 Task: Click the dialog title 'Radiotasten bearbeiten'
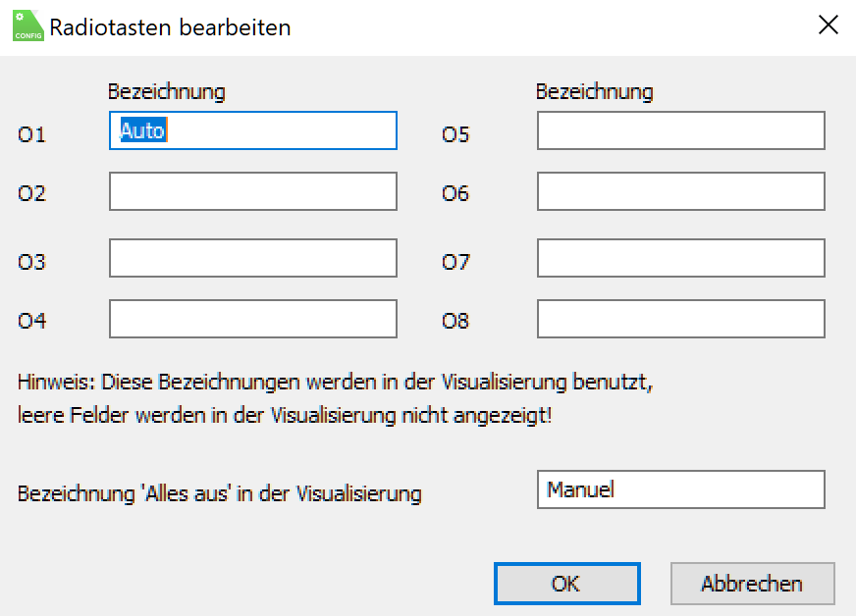tap(170, 27)
